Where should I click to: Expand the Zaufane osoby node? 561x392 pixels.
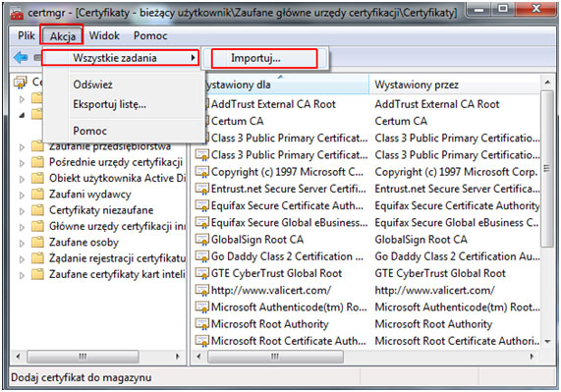(22, 244)
